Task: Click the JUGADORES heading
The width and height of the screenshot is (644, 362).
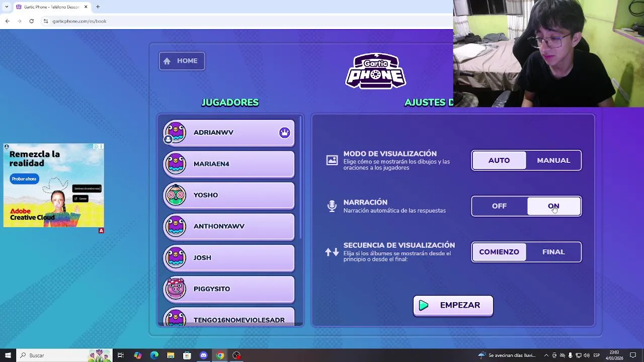Action: (230, 103)
